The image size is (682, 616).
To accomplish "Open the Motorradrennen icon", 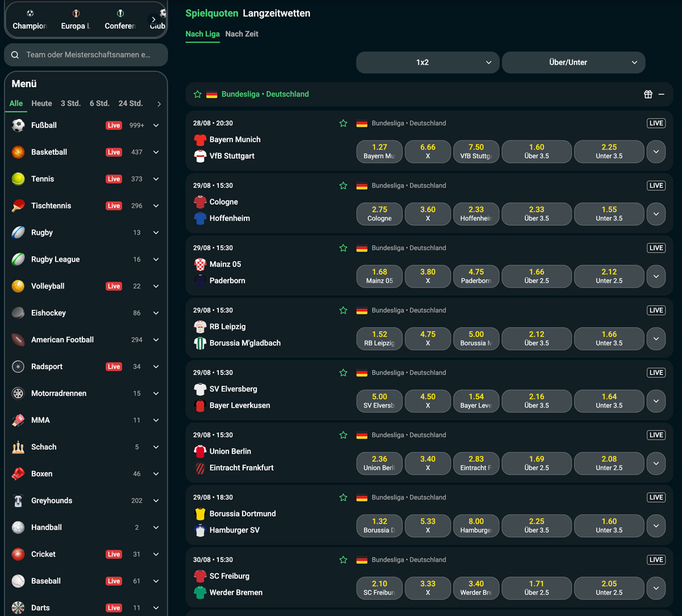I will [18, 393].
